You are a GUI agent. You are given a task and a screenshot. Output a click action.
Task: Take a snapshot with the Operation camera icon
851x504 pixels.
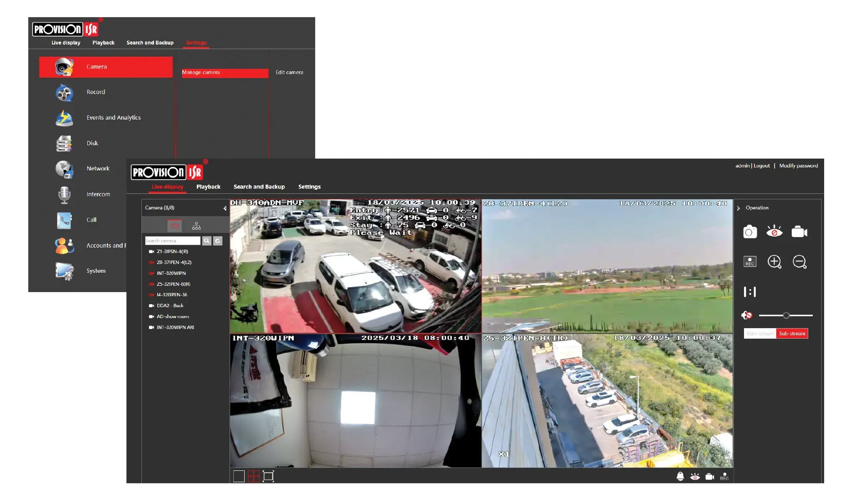(x=750, y=232)
